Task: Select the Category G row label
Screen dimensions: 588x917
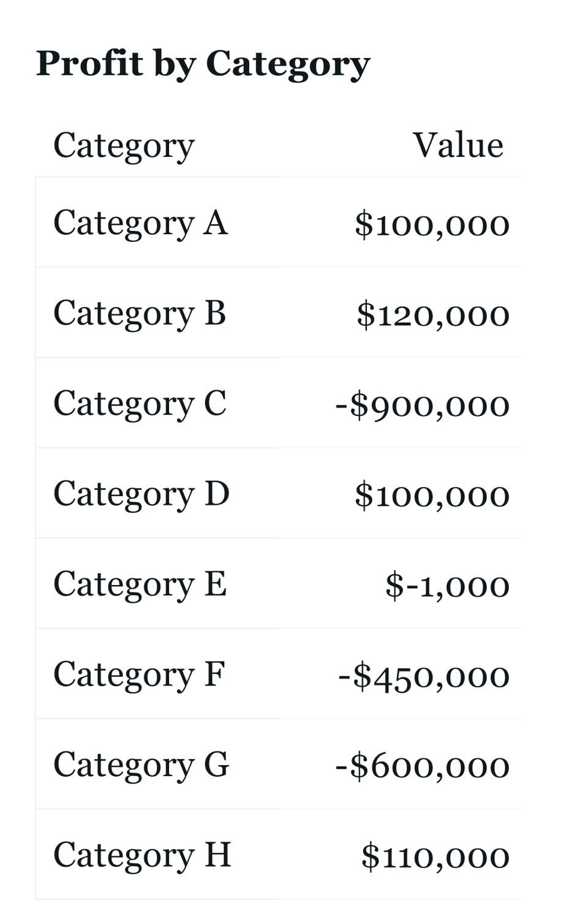Action: (x=141, y=764)
